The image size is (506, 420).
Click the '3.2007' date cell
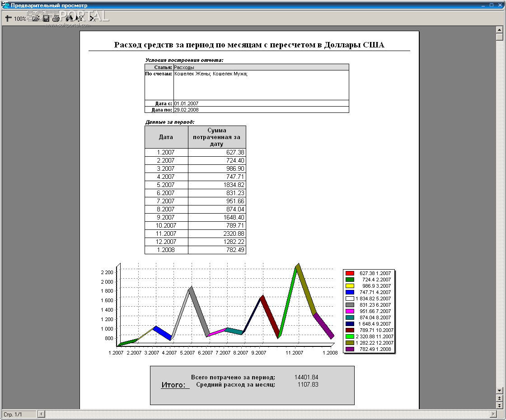coord(166,168)
